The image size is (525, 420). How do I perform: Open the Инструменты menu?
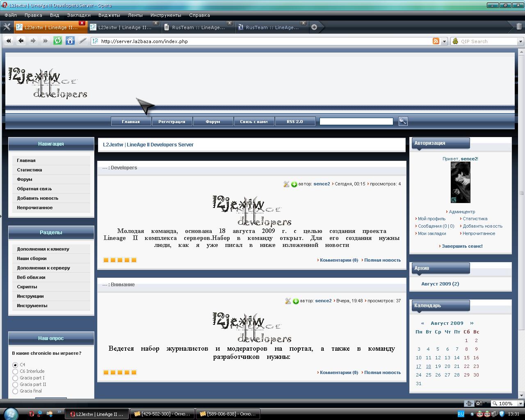point(166,15)
